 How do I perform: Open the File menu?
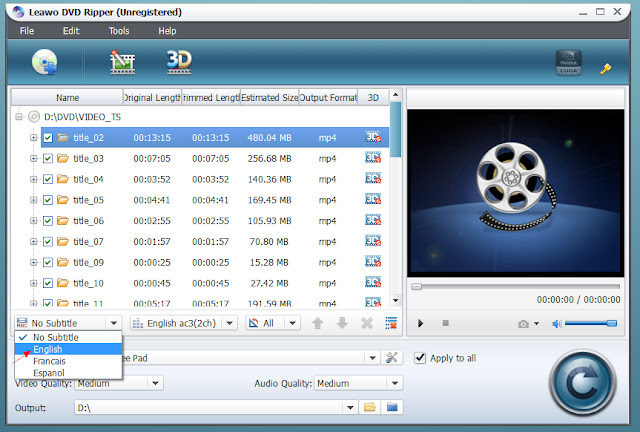point(27,31)
